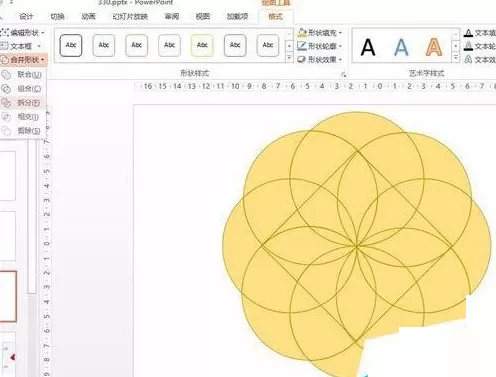This screenshot has height=377, width=496.
Task: Select 拆分(F) fragment merge option
Action: [x=22, y=103]
